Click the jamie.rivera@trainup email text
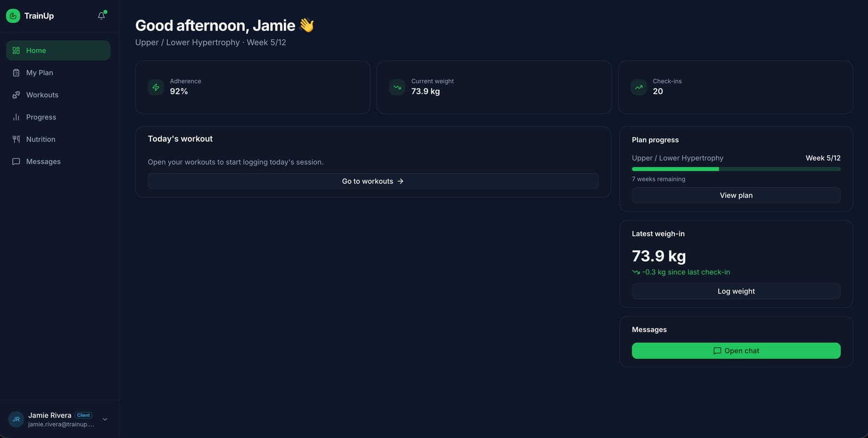Screen dimensions: 868x438 61,424
